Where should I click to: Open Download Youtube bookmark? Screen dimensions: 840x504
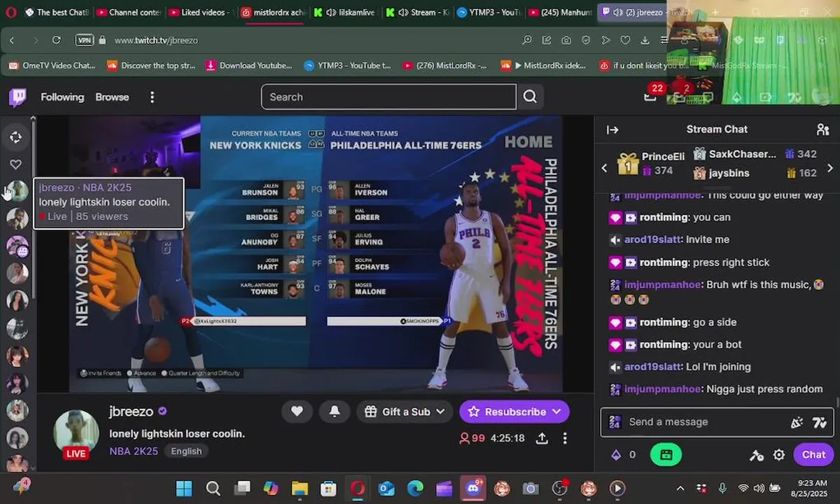249,66
